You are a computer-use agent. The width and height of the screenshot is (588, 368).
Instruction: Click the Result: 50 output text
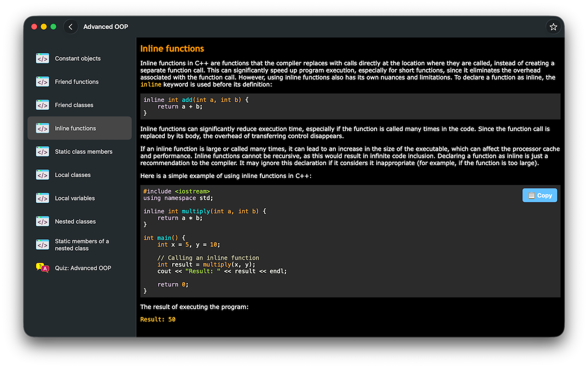[158, 319]
